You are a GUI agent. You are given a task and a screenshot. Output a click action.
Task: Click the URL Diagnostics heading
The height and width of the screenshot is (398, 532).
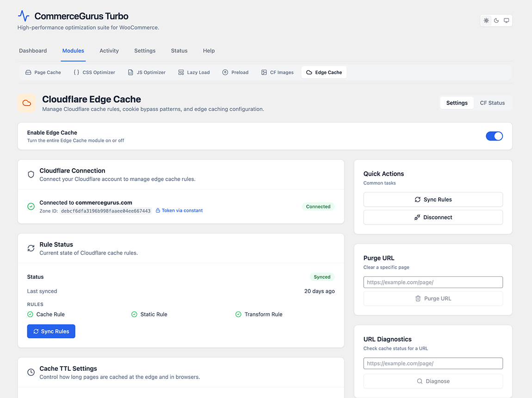(x=388, y=339)
